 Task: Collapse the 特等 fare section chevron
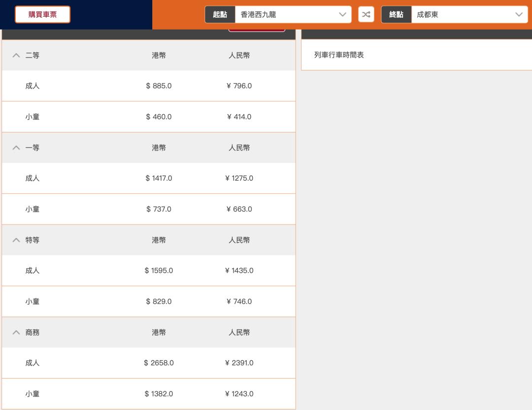16,240
